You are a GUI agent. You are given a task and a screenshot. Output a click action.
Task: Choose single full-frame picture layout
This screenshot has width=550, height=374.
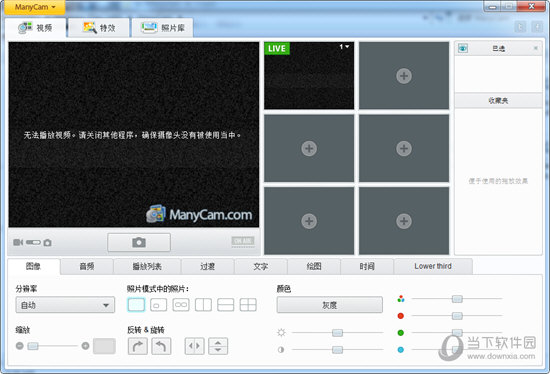click(x=136, y=305)
